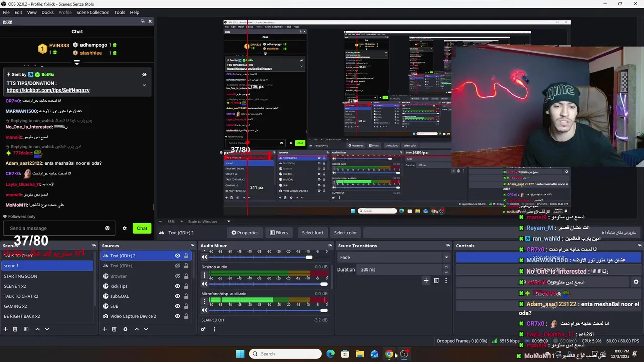Move the selected source up
The width and height of the screenshot is (644, 362).
click(136, 329)
